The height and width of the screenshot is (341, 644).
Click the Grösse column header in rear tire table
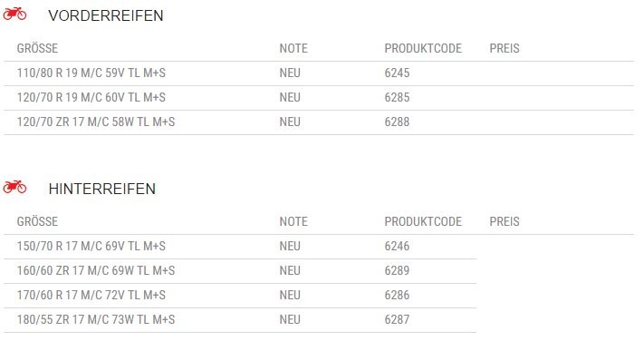[37, 221]
